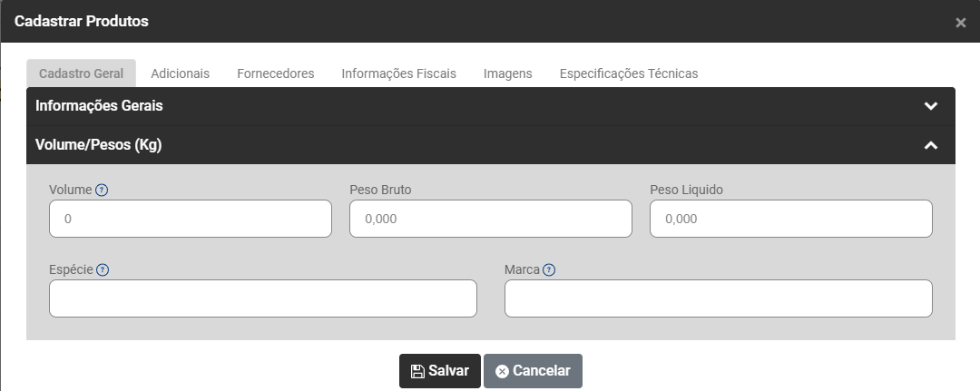Screen dimensions: 980x391
Task: Click into the Peso Bruto field
Action: [x=490, y=219]
